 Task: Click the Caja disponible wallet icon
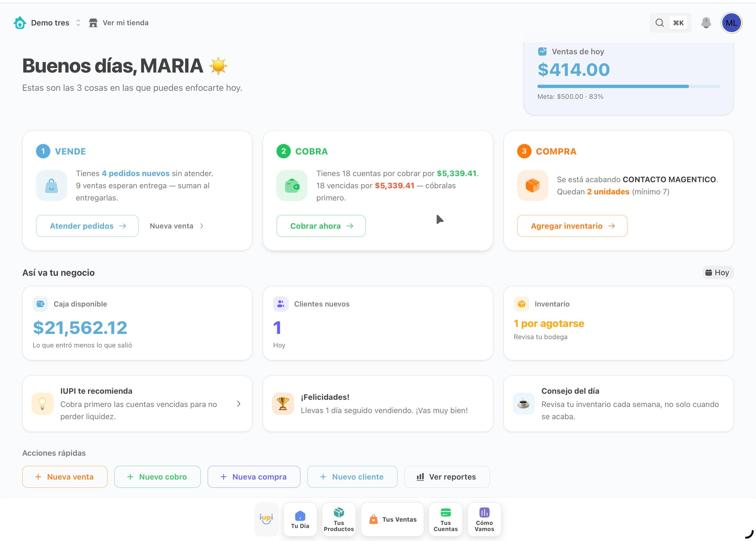[x=40, y=304]
